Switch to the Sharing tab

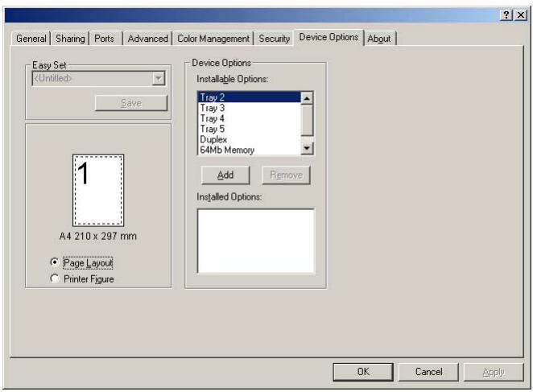tap(70, 39)
